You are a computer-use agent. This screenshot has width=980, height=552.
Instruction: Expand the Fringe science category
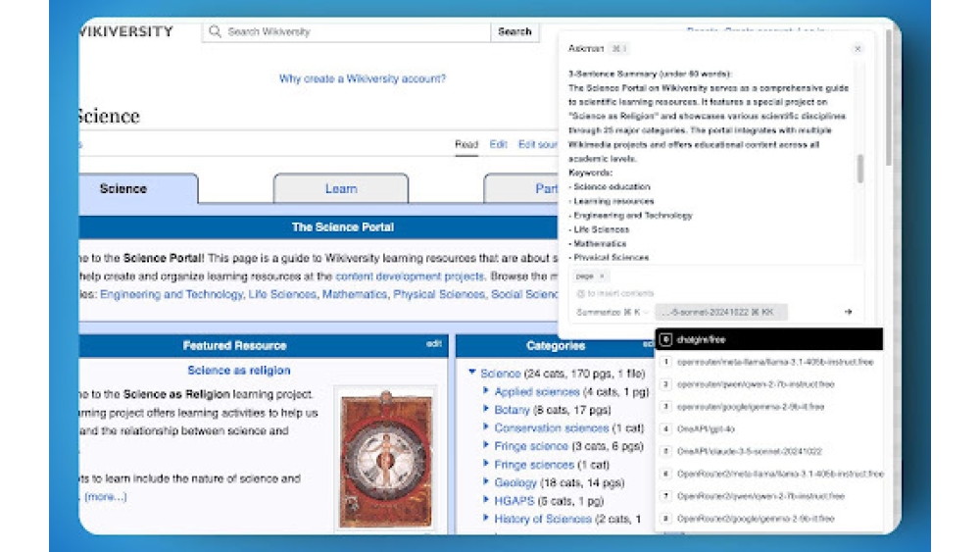pos(486,445)
